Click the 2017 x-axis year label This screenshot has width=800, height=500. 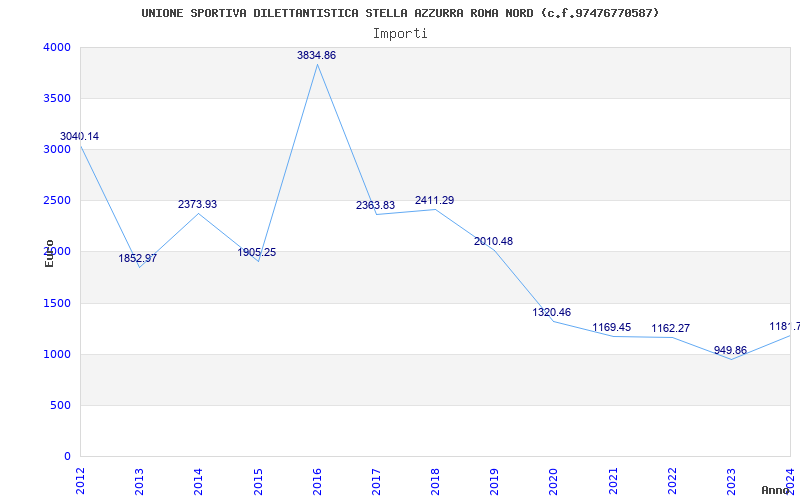[376, 481]
